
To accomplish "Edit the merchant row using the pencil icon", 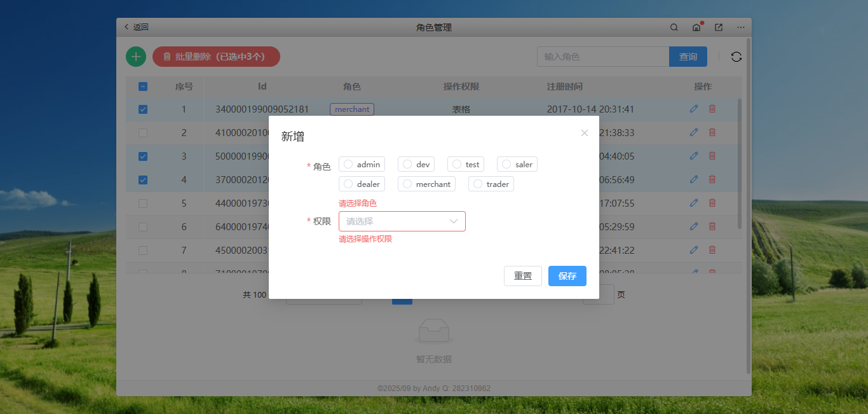I will point(693,109).
